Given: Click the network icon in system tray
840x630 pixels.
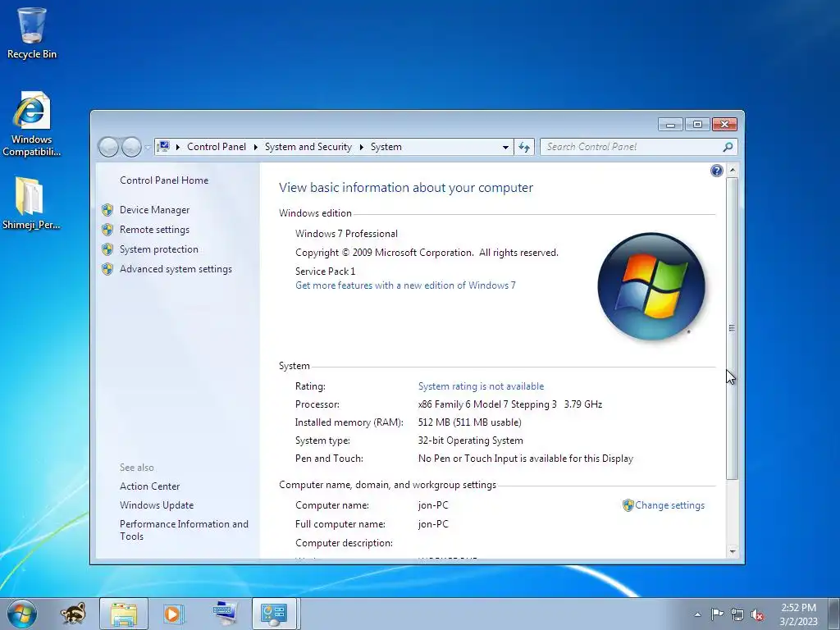Looking at the screenshot, I should [x=737, y=614].
